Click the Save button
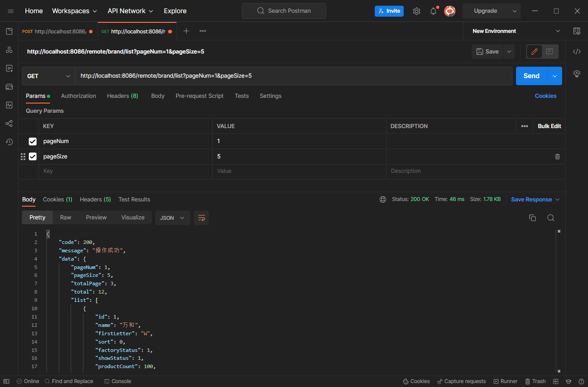Viewport: 588px width, 387px height. pos(488,51)
